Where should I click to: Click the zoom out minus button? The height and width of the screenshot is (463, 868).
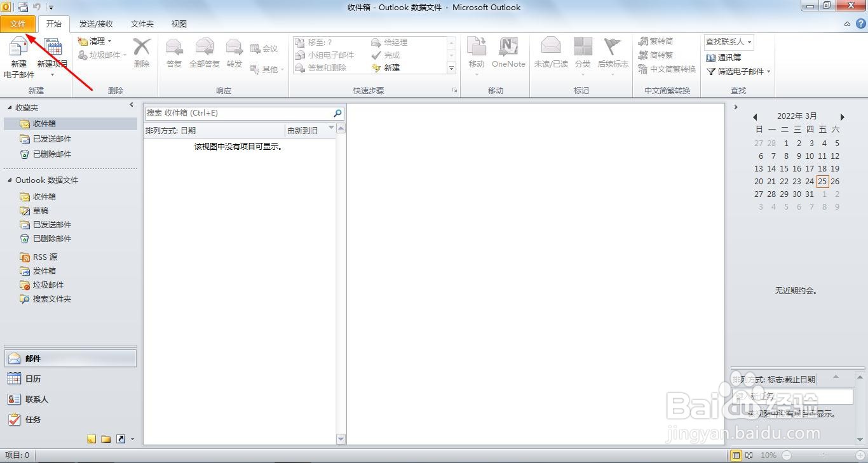[787, 455]
